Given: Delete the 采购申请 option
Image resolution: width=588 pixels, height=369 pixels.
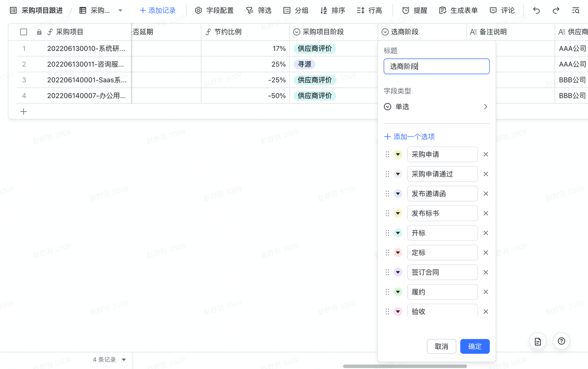Looking at the screenshot, I should 486,154.
